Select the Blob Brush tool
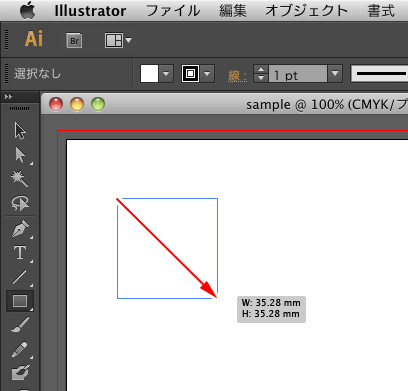This screenshot has width=408, height=391. click(20, 373)
